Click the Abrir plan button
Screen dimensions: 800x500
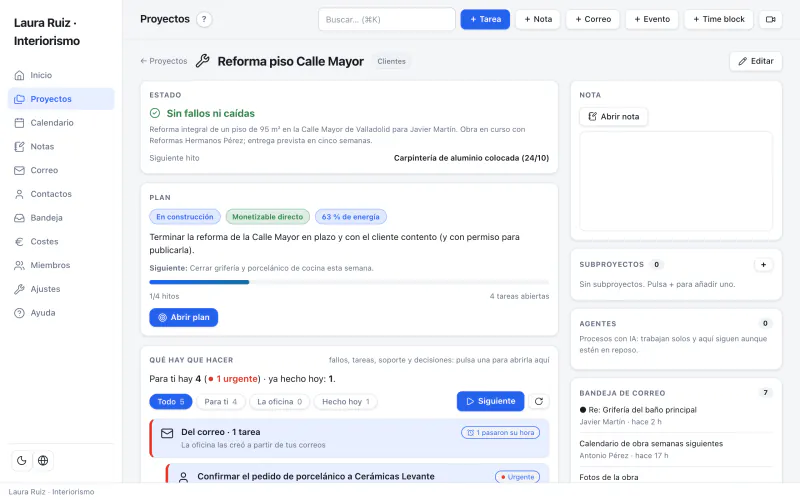pos(184,318)
